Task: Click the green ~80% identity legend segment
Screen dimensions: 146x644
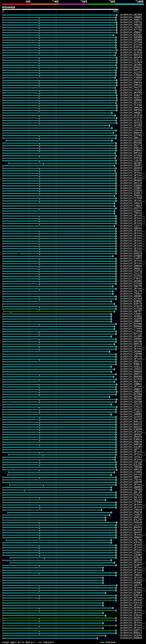Action: pyautogui.click(x=101, y=4)
